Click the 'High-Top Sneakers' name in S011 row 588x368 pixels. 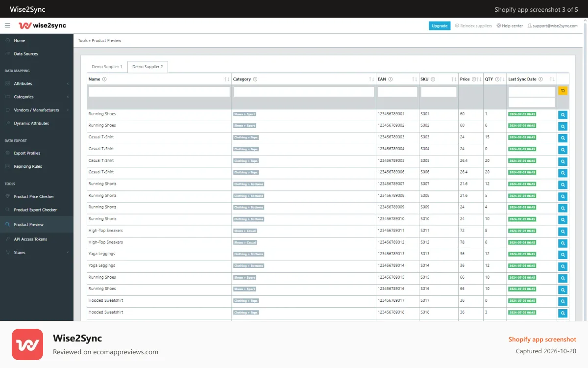pos(106,231)
